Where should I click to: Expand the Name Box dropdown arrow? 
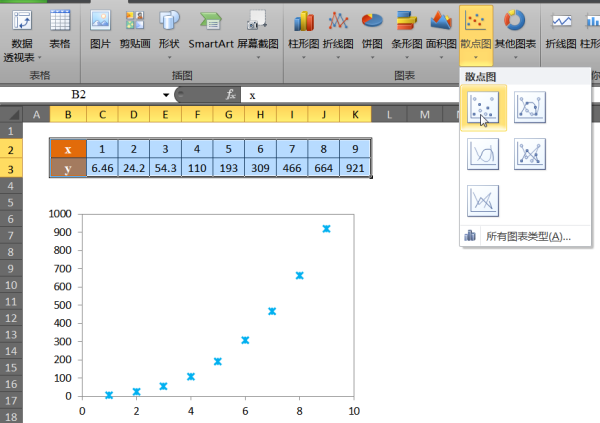click(166, 95)
